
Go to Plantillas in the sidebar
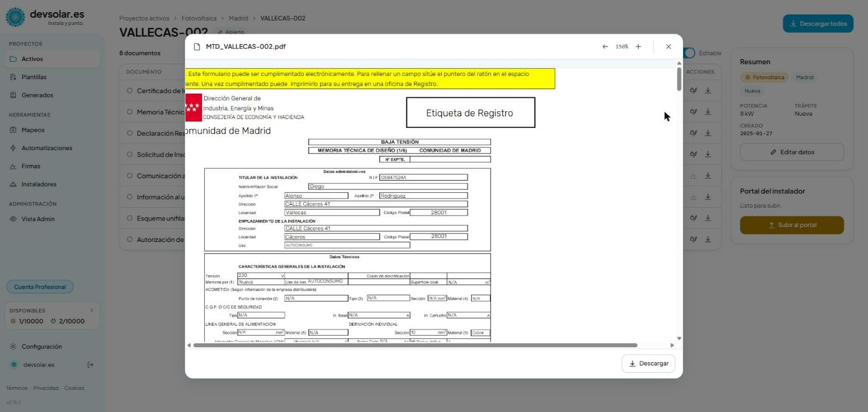(x=52, y=77)
